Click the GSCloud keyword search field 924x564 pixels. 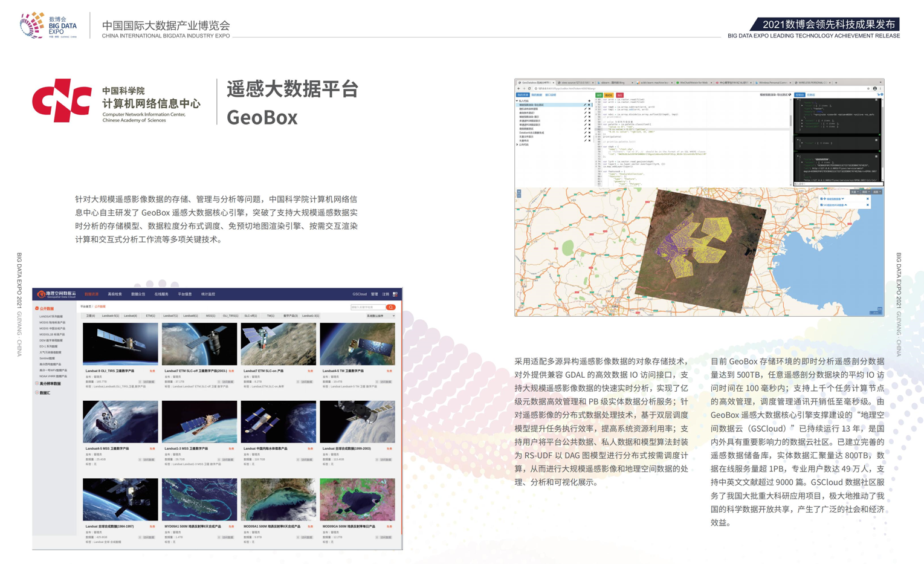point(368,307)
